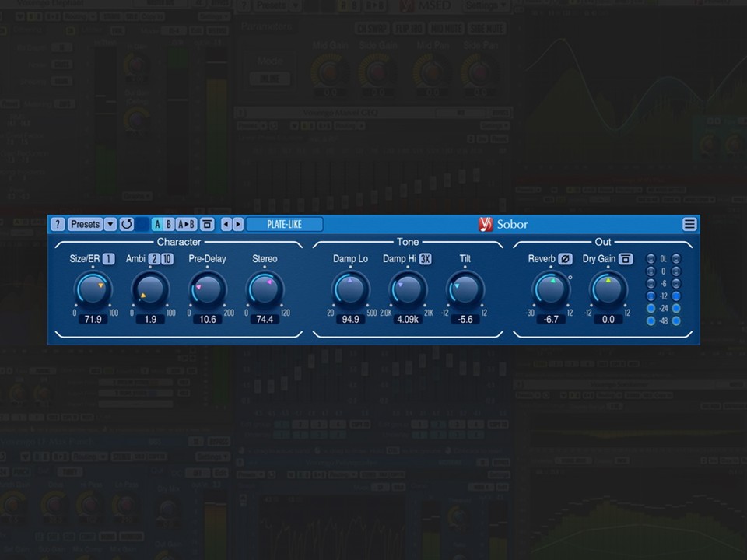
Task: Click the window icon beside A▸B
Action: click(207, 224)
